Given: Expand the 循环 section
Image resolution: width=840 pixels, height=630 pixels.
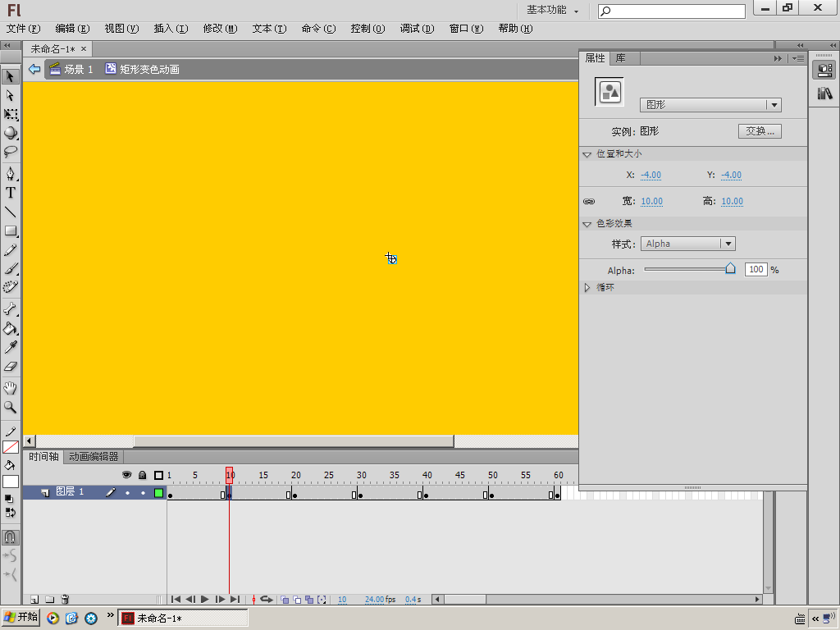Looking at the screenshot, I should 587,288.
